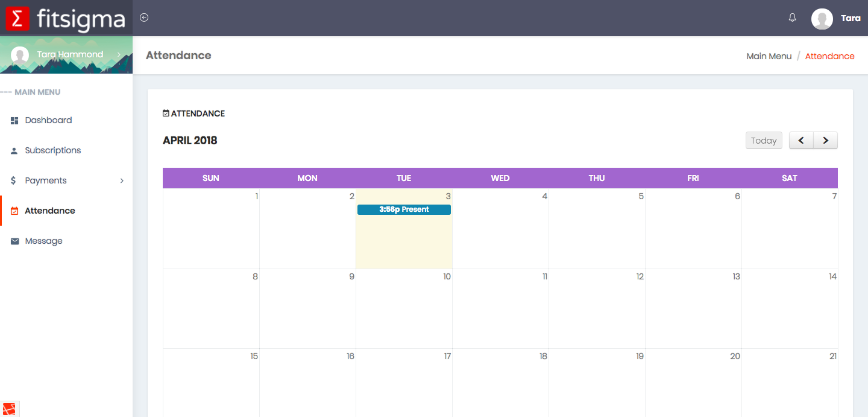
Task: Click the Payments dollar sign icon
Action: (x=14, y=180)
